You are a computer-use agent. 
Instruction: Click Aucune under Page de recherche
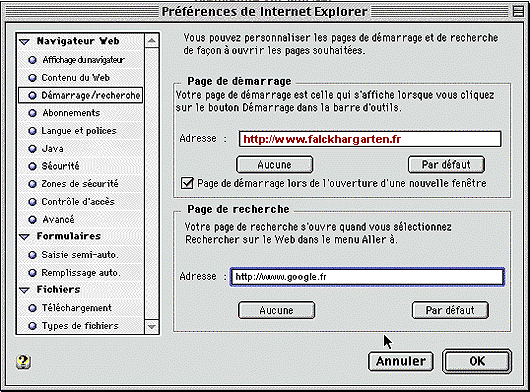[x=276, y=310]
